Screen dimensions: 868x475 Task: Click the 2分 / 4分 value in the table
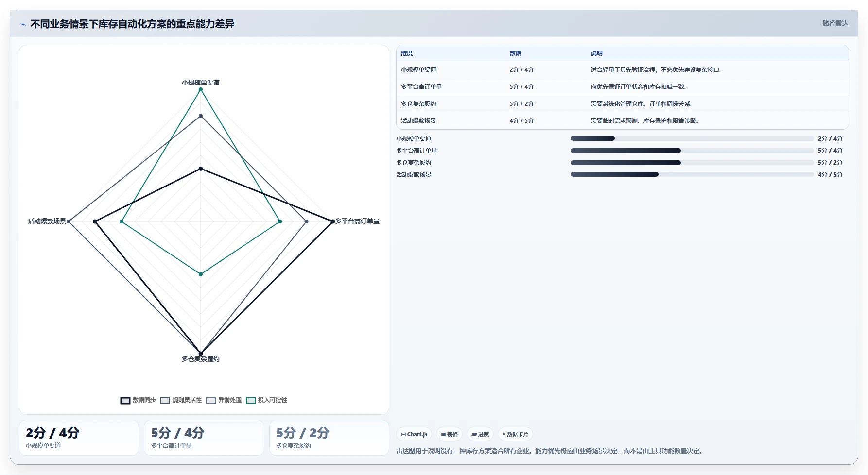tap(521, 70)
